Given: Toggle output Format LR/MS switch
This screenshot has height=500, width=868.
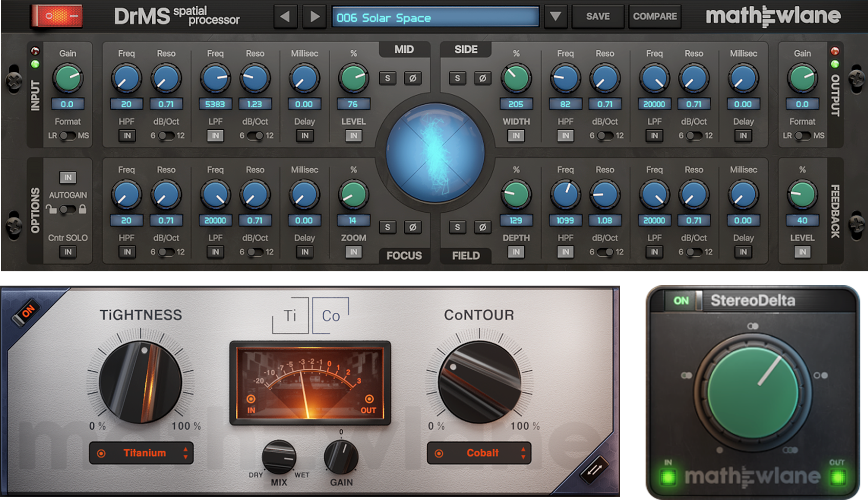Looking at the screenshot, I should tap(803, 136).
